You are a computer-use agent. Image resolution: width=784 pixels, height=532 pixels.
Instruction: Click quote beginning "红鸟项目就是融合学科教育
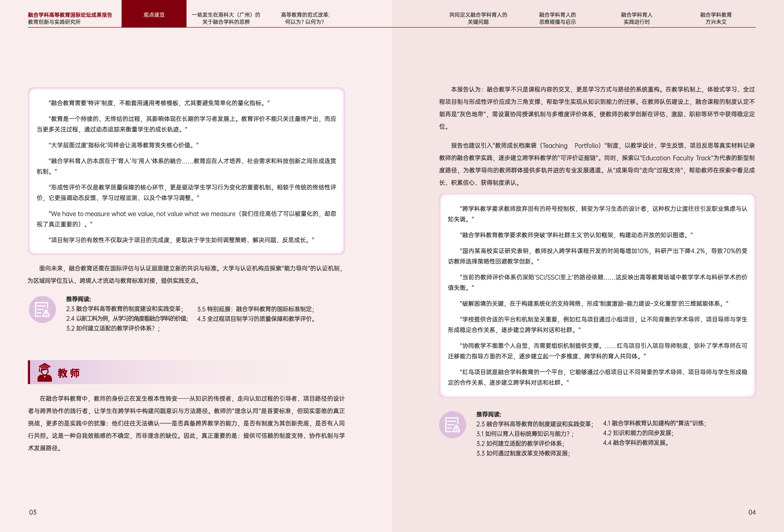[597, 377]
